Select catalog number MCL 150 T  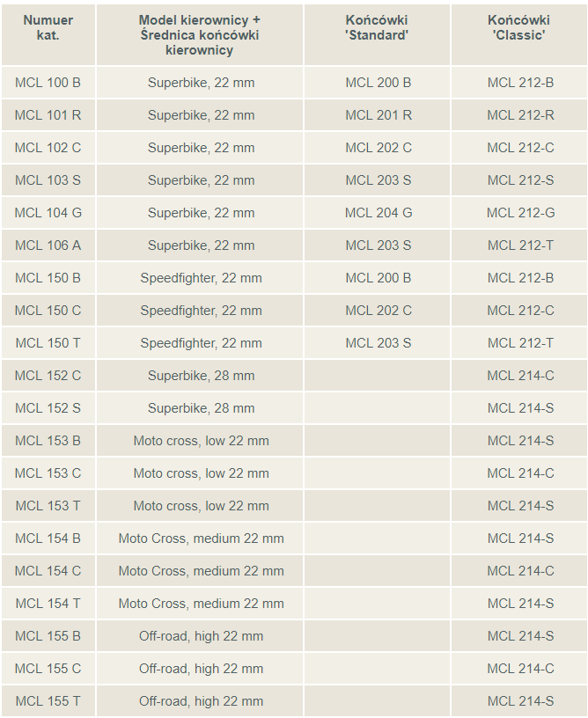point(48,343)
